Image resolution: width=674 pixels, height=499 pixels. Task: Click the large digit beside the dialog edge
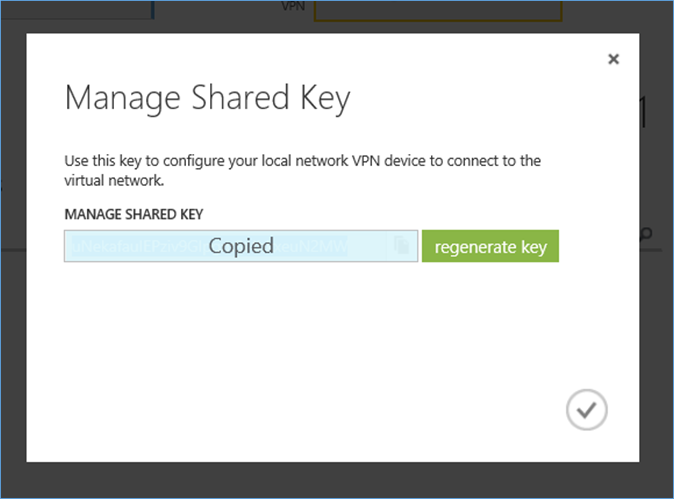tap(643, 111)
